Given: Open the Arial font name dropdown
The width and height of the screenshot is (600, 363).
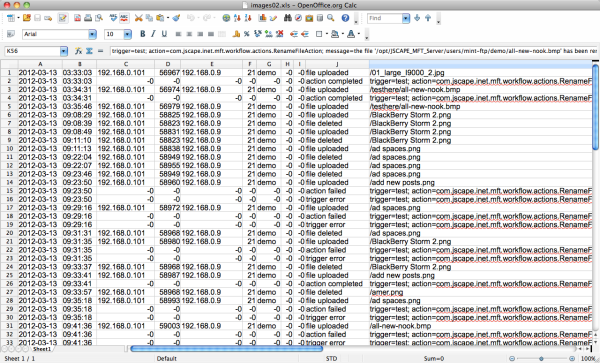Looking at the screenshot, I should pos(92,34).
